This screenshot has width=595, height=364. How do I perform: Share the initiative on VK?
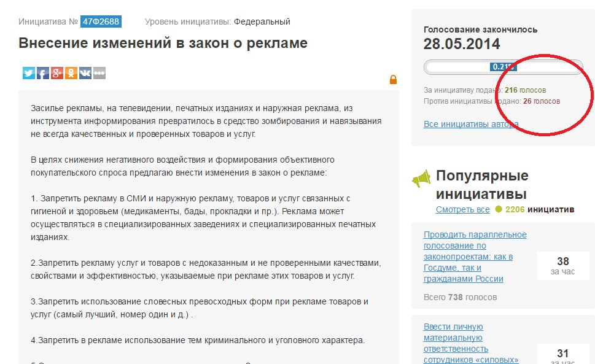point(85,73)
